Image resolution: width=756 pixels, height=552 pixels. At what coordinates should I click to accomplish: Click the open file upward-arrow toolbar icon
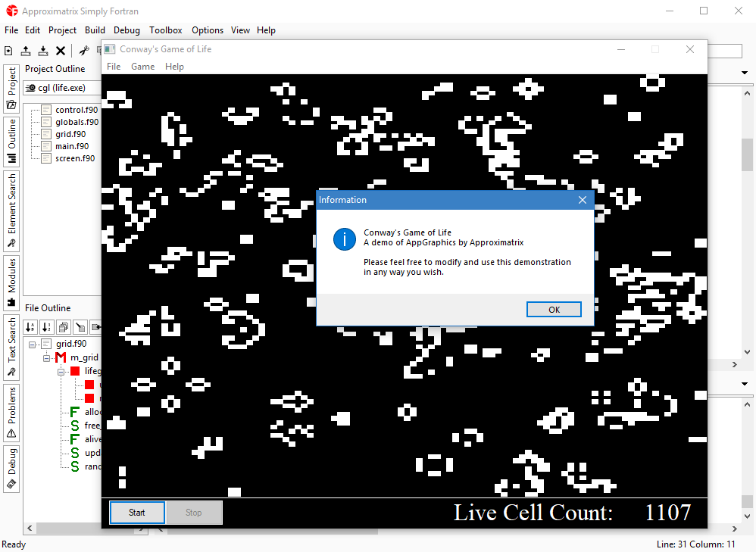pyautogui.click(x=26, y=51)
